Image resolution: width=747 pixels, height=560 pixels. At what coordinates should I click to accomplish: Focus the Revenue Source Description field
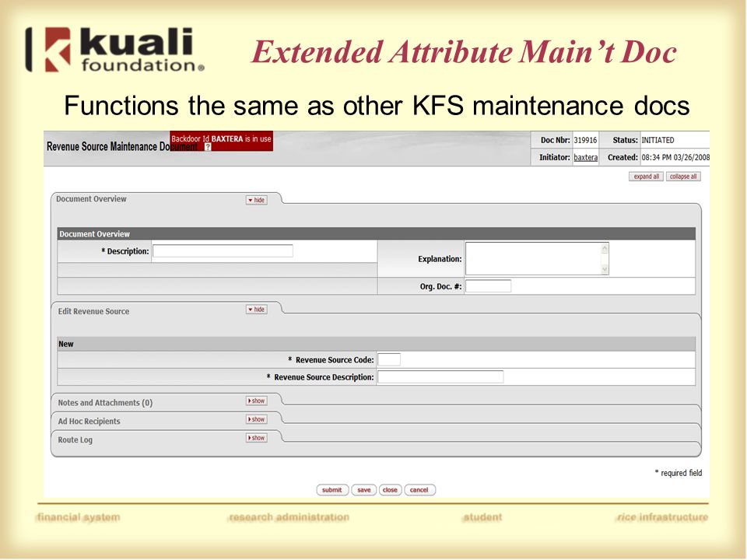(440, 377)
